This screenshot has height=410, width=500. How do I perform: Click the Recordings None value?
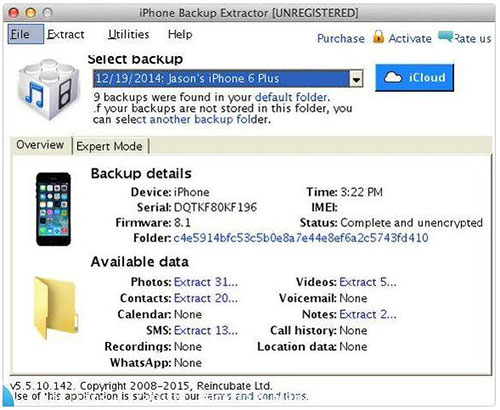coord(188,347)
